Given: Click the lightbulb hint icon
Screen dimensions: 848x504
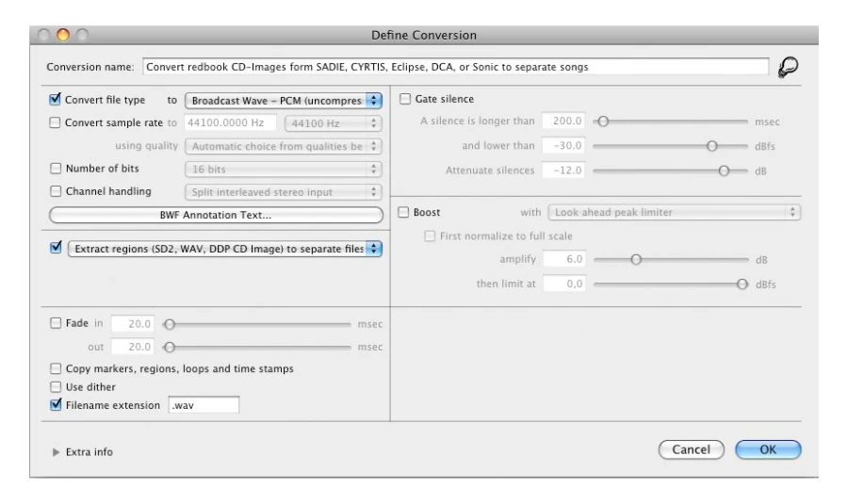Looking at the screenshot, I should 788,68.
